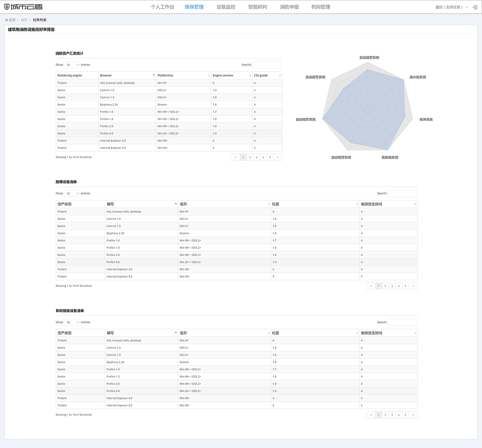
Task: Click 'Internet Explorer 5.0' in 即将报废设备清单 table
Action: (x=119, y=405)
